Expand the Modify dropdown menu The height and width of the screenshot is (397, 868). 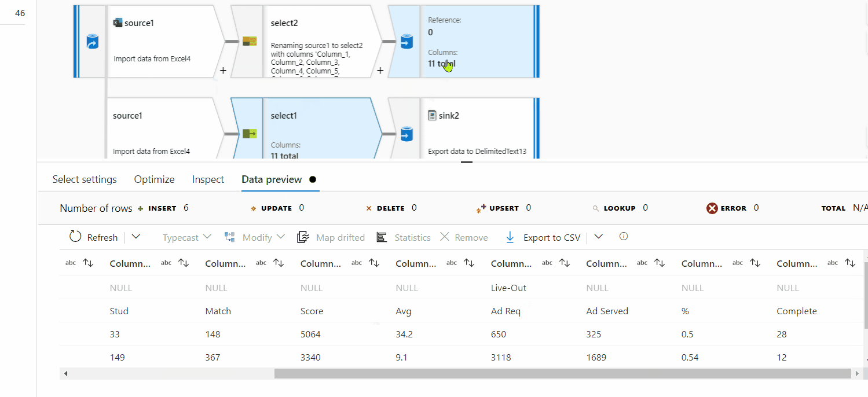pyautogui.click(x=281, y=237)
